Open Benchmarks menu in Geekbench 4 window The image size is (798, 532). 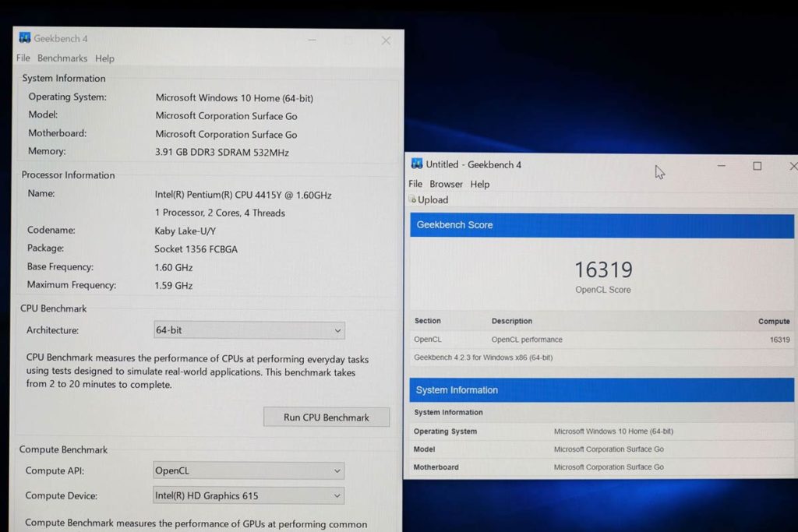(62, 58)
